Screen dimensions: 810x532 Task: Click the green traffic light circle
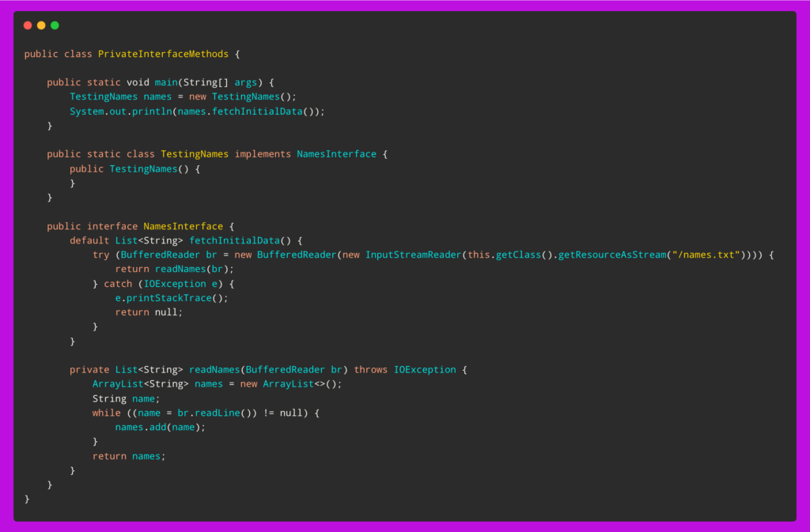pyautogui.click(x=54, y=25)
